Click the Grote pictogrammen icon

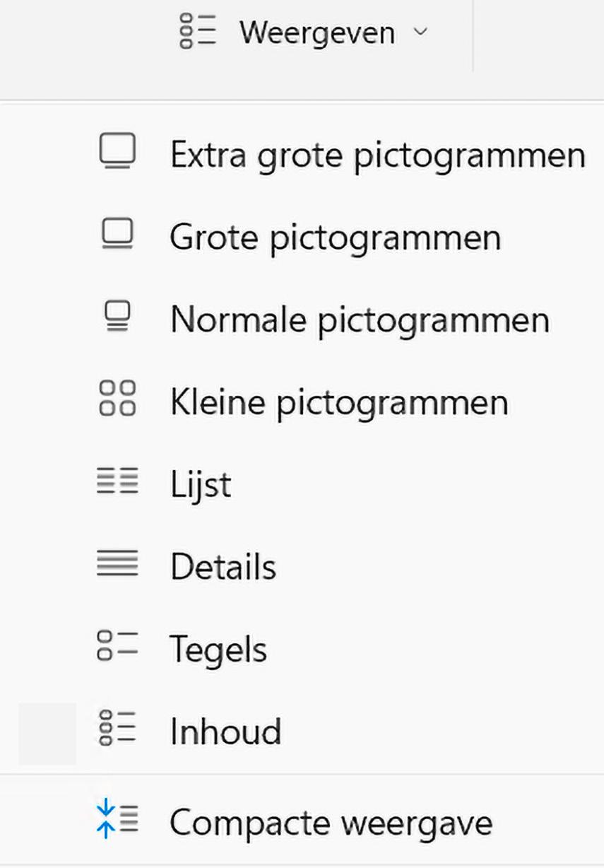pyautogui.click(x=117, y=235)
